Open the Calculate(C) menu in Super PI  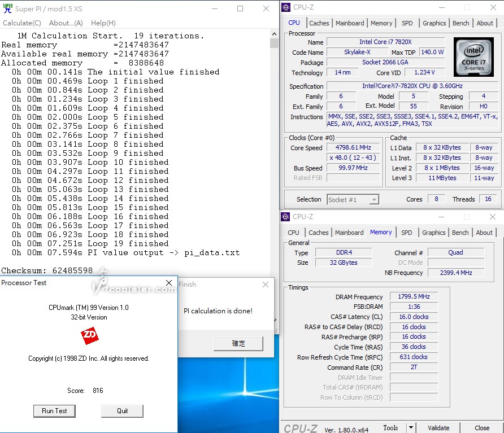(x=22, y=23)
